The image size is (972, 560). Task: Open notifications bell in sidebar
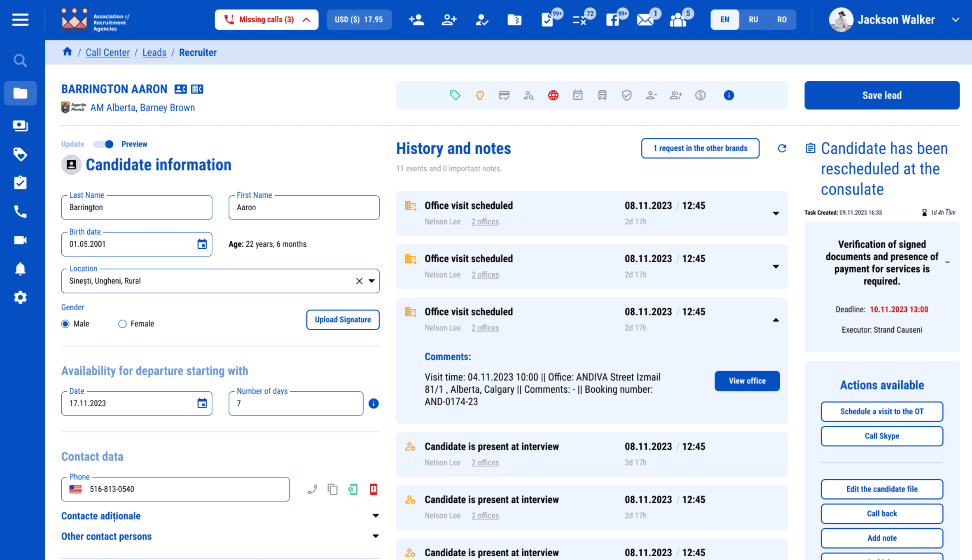(20, 269)
